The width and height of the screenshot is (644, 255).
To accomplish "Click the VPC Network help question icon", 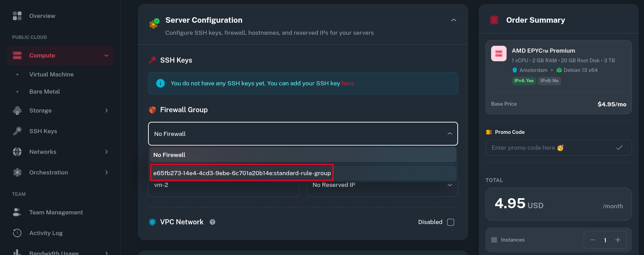I will tap(212, 222).
